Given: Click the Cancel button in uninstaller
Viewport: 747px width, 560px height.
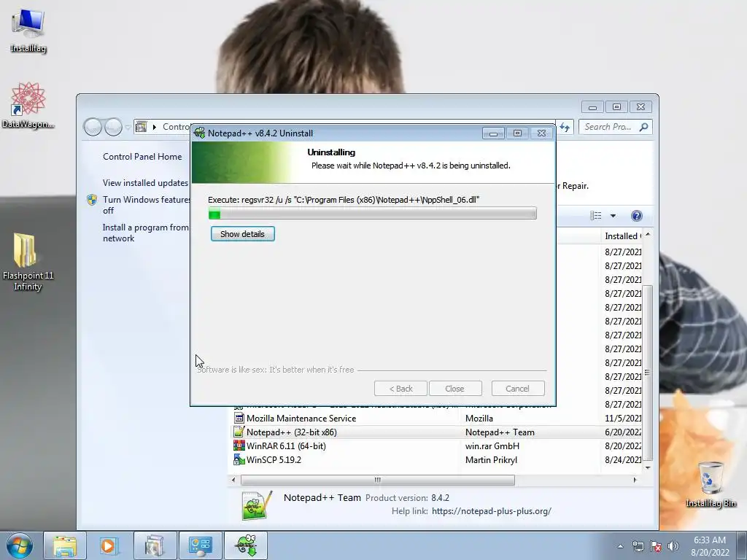Looking at the screenshot, I should tap(517, 389).
